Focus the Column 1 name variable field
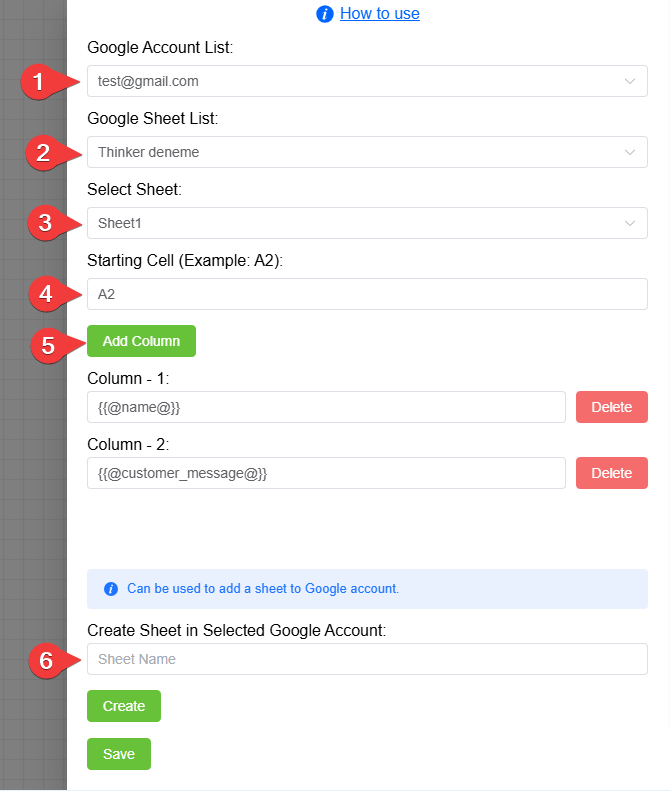670x791 pixels. tap(326, 407)
